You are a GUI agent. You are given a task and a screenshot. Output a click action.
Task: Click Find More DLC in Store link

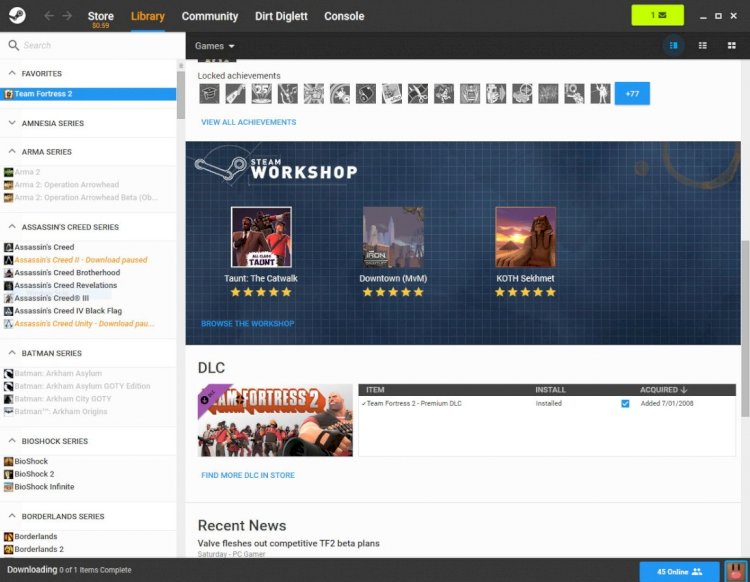tap(248, 475)
